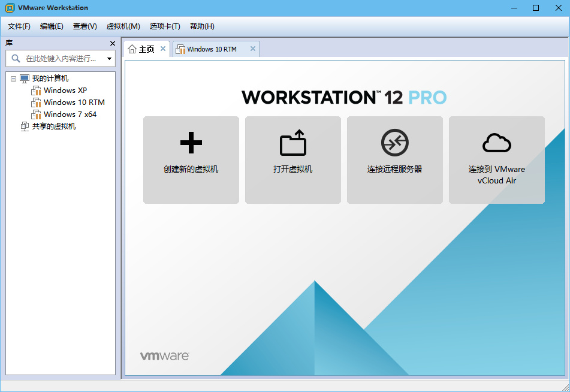Screen dimensions: 570x392
Task: Select the Windows 7 x64 machine icon
Action: [37, 114]
